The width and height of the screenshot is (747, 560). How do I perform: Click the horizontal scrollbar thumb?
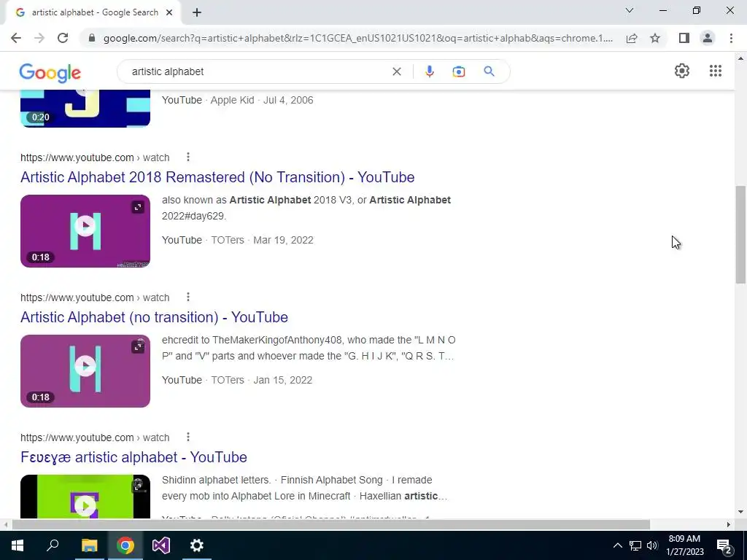point(331,524)
